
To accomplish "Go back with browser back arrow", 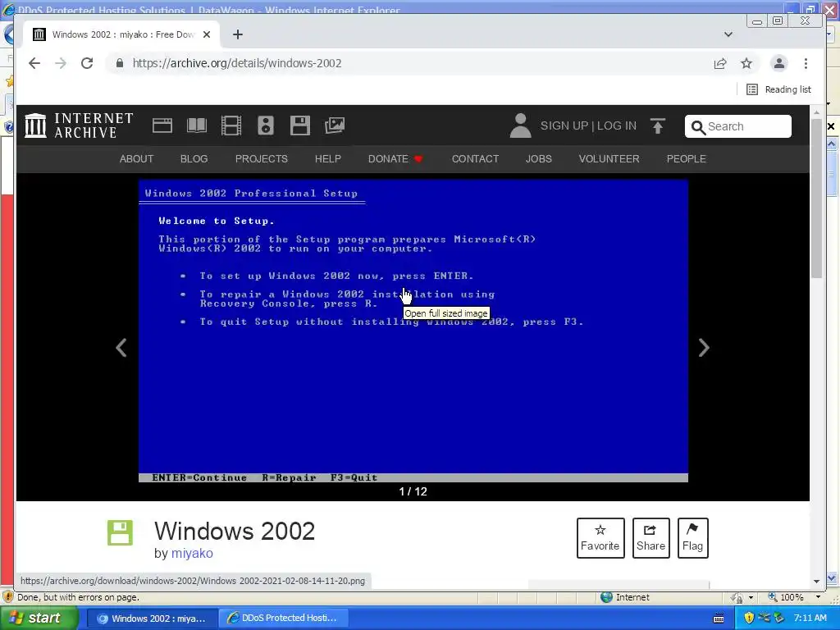I will 34,63.
